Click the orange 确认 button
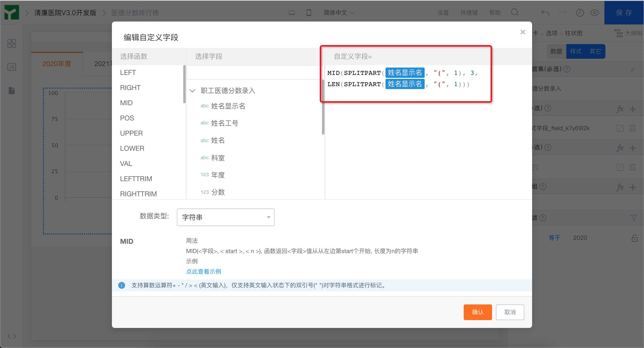644x348 pixels. pyautogui.click(x=477, y=312)
